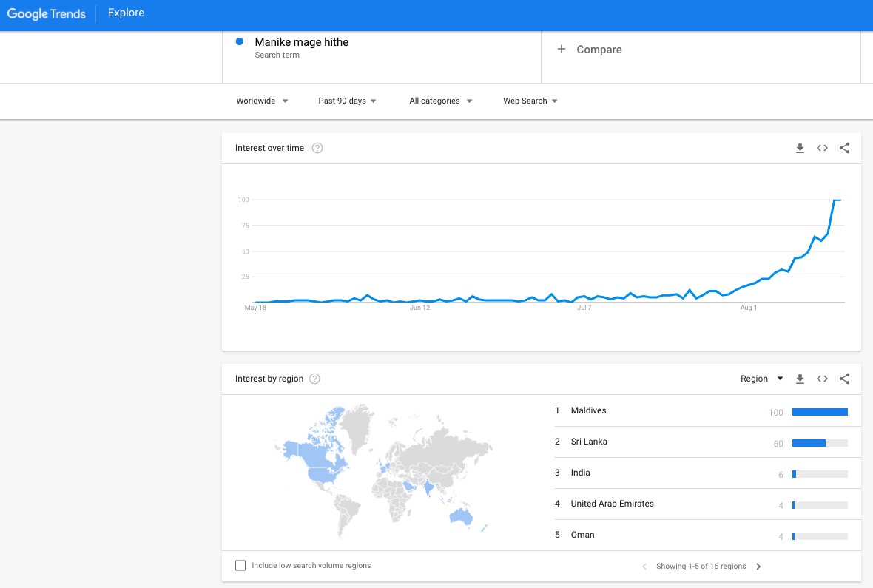This screenshot has width=873, height=588.
Task: Click the Maldives interest bar showing 100
Action: coord(820,412)
